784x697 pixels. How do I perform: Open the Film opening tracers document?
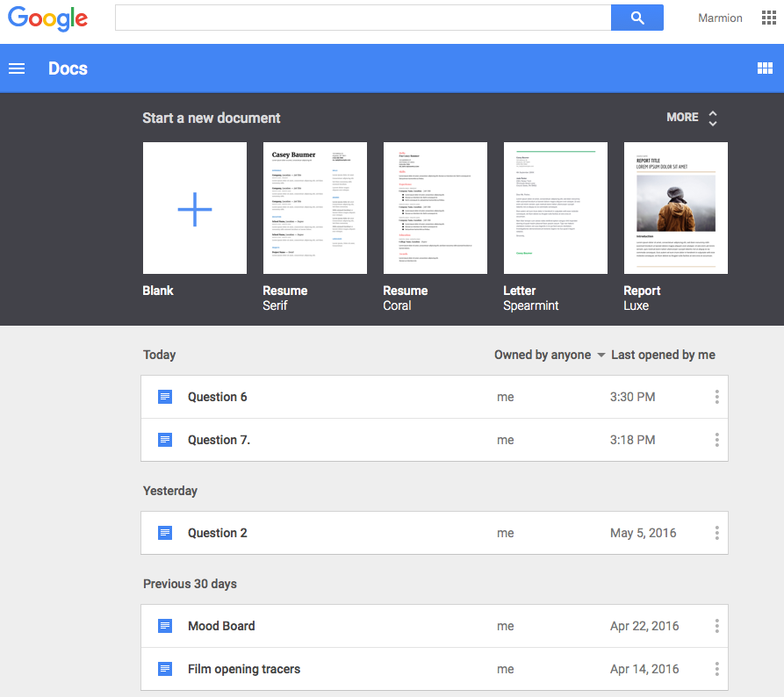(434, 669)
